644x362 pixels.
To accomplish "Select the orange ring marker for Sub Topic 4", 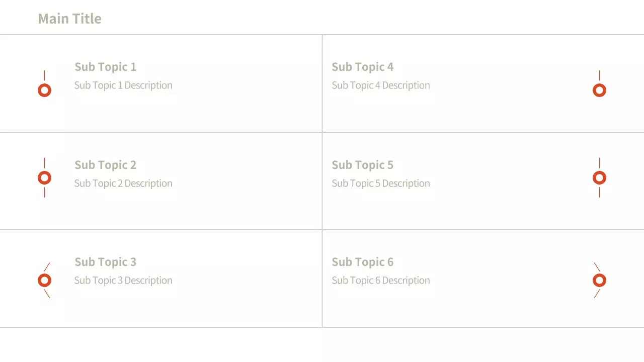I will coord(599,90).
